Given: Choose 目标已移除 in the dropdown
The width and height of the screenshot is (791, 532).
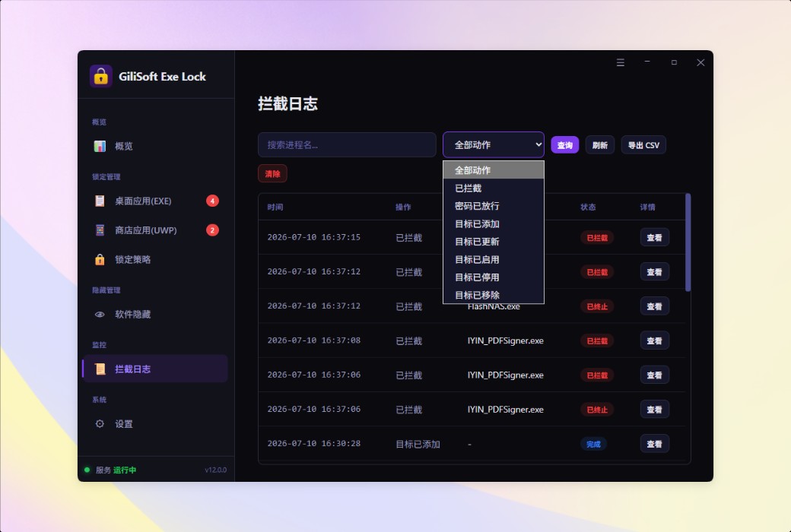Looking at the screenshot, I should coord(494,295).
